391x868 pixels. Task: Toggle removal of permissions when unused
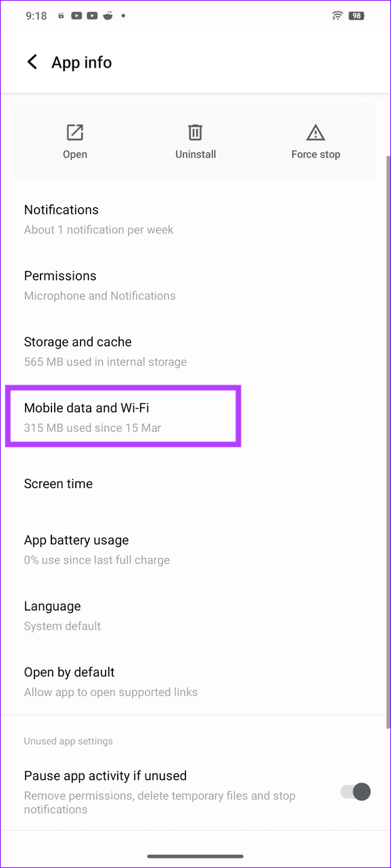pyautogui.click(x=354, y=791)
